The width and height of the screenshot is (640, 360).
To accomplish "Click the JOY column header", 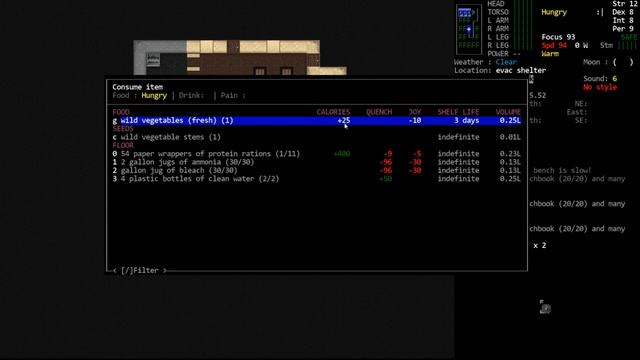I will click(x=415, y=112).
